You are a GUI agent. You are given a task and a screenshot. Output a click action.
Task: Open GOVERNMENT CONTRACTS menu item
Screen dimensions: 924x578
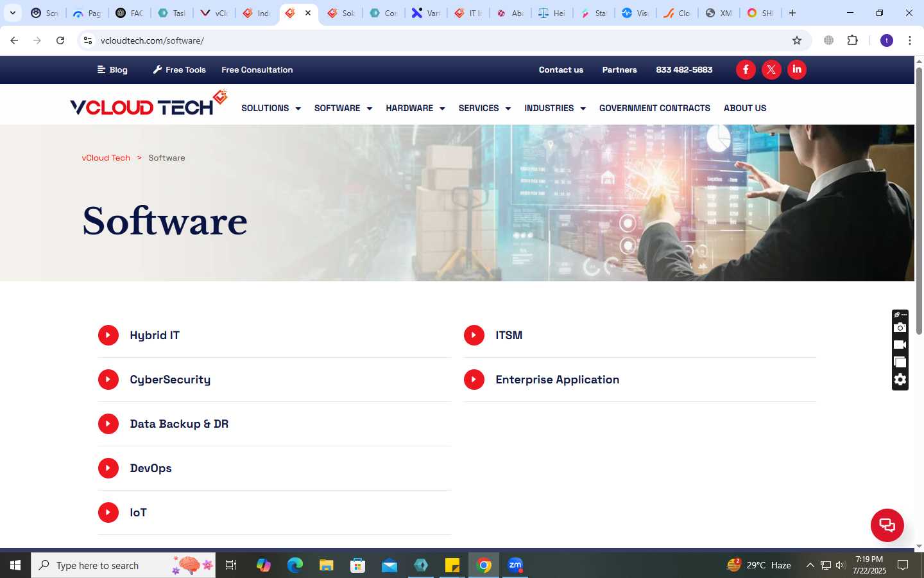coord(654,108)
